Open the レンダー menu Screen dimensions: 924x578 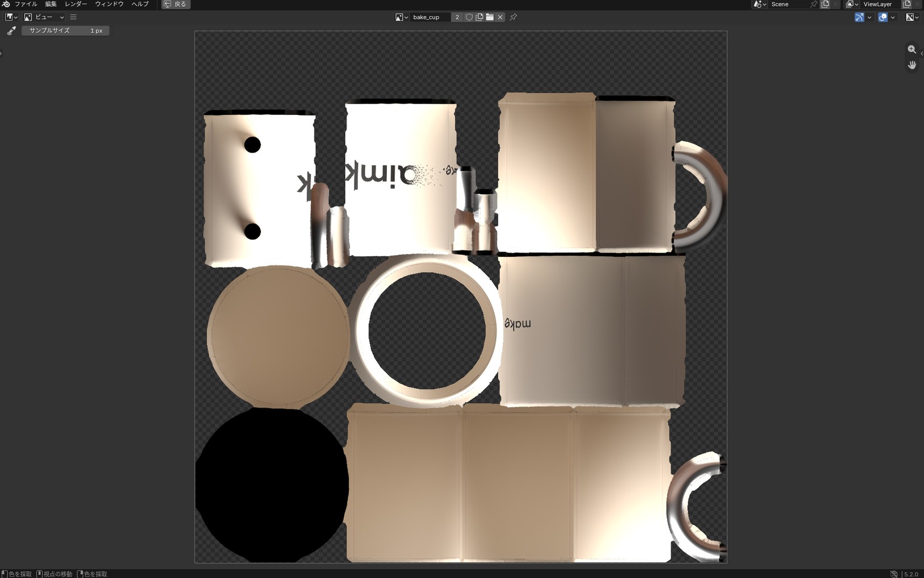(76, 4)
